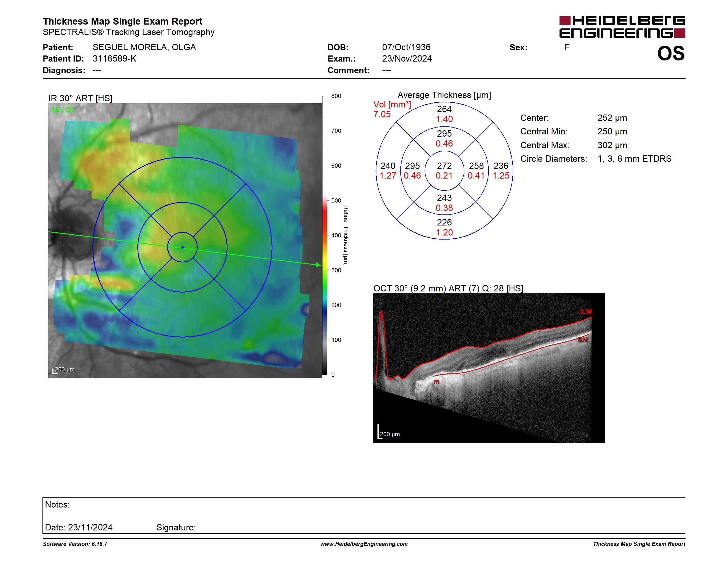The width and height of the screenshot is (728, 563).
Task: Click the 200 µm scale marker on fundus image
Action: 64,370
